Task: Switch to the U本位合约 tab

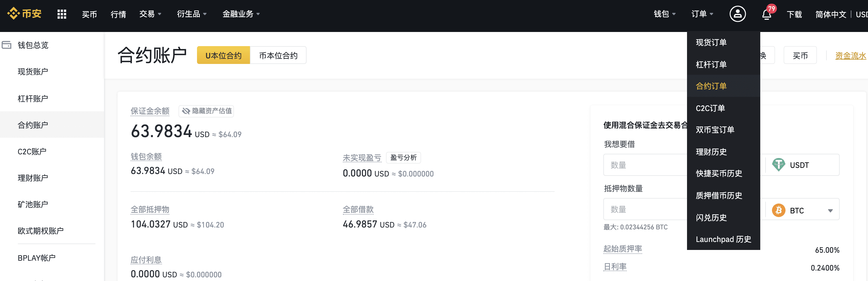Action: (223, 55)
